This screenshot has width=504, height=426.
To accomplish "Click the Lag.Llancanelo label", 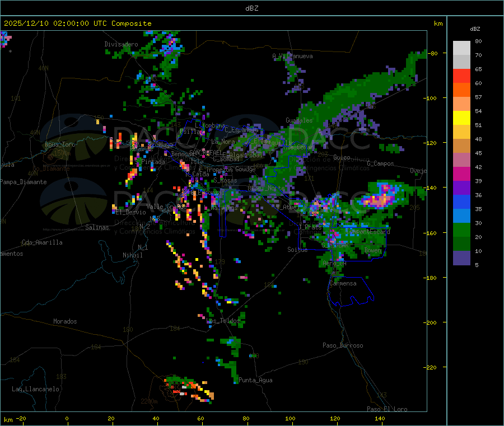I will (x=35, y=389).
